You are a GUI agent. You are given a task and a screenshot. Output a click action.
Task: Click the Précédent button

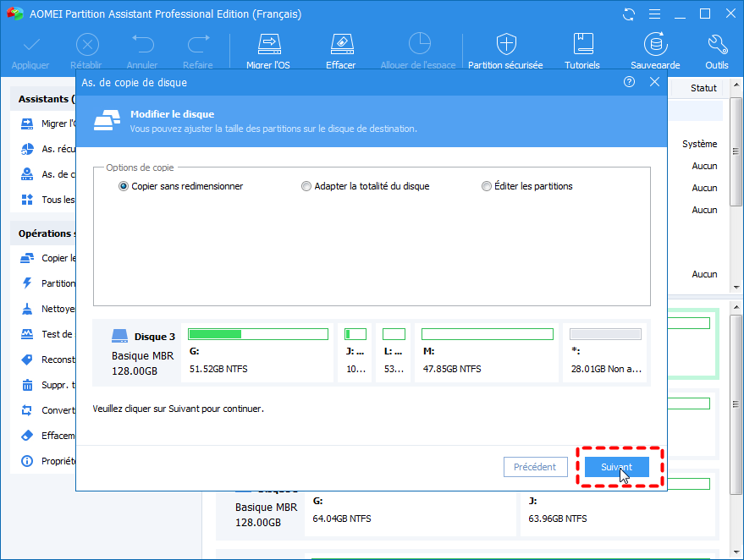535,467
